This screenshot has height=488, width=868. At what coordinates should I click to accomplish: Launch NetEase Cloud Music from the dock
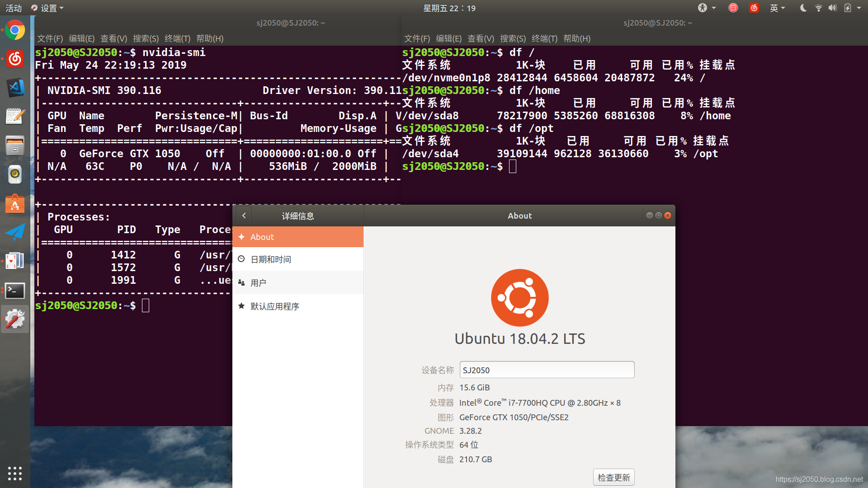click(15, 59)
